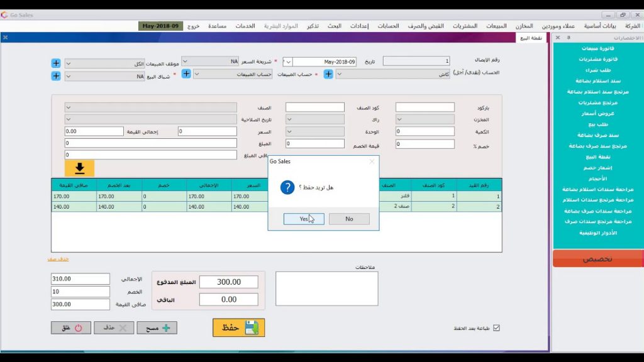Click the question mark dialog icon

coord(287,187)
